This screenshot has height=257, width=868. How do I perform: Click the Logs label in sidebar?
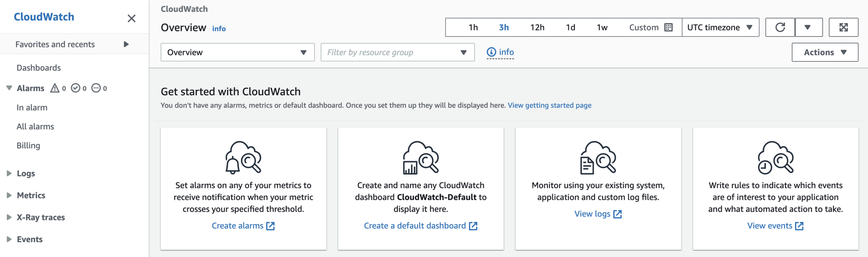click(26, 174)
